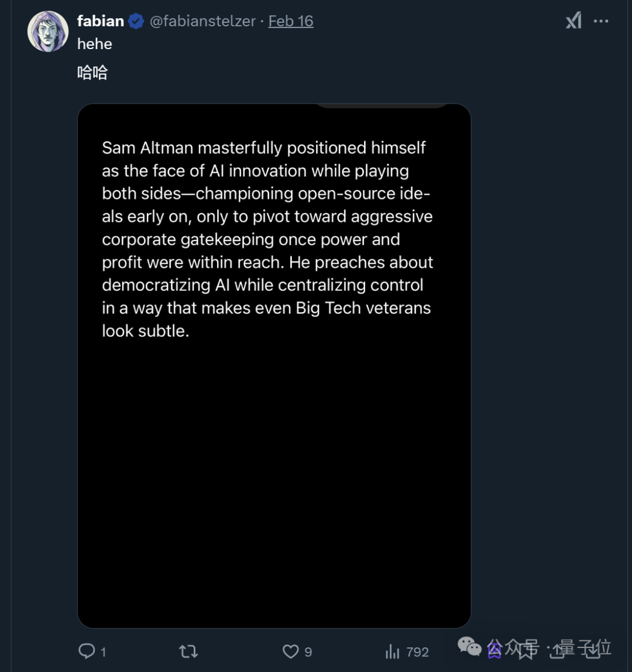The height and width of the screenshot is (672, 632).
Task: Click the WeChat chat bubble watermark icon
Action: (x=469, y=647)
